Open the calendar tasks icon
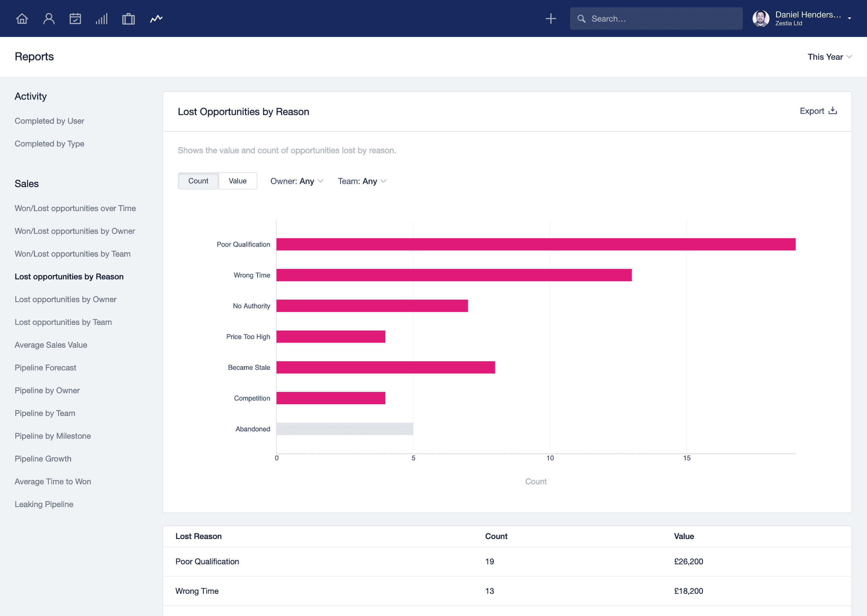867x616 pixels. 75,19
